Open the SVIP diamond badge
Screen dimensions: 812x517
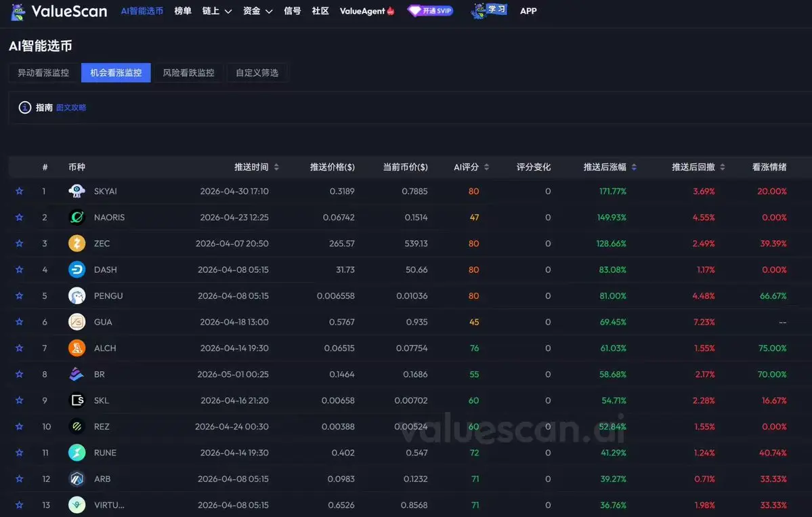(430, 11)
